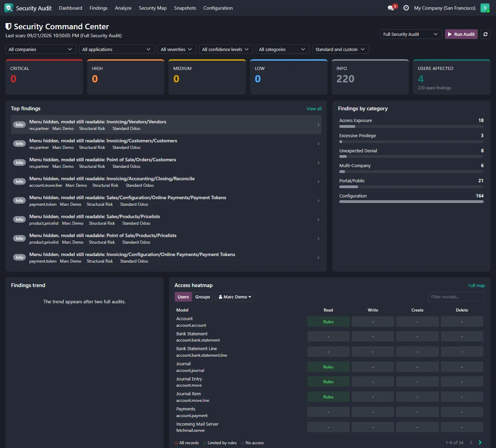Open the Snapshots menu
496x448 pixels.
(x=185, y=8)
